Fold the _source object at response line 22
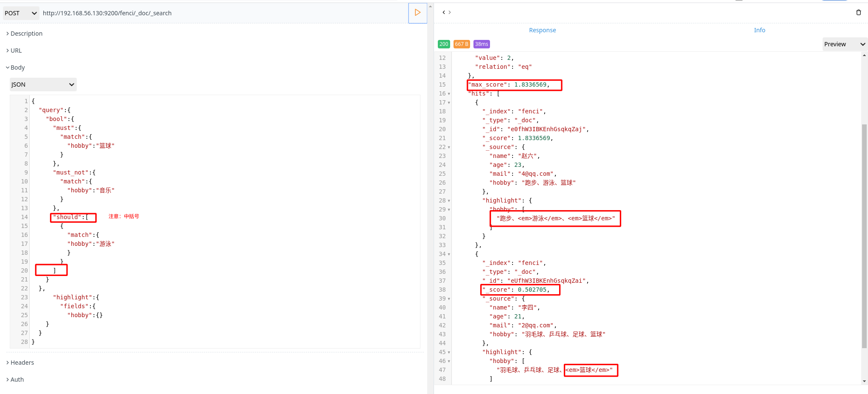Viewport: 868px width, 394px height. pos(449,147)
